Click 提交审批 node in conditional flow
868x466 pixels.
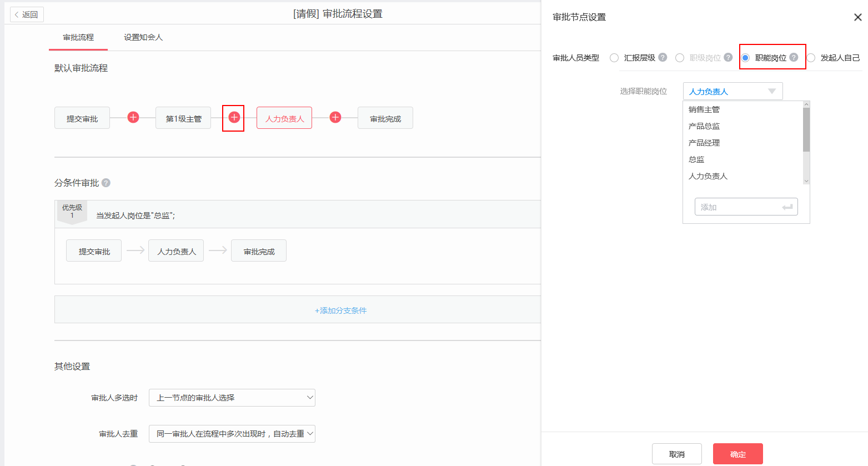point(94,250)
